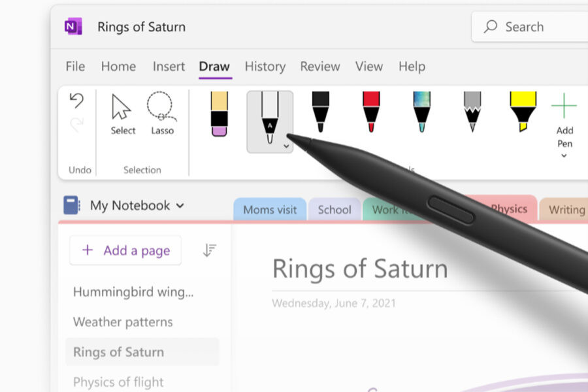Select the red pen
The height and width of the screenshot is (392, 588).
(x=371, y=112)
